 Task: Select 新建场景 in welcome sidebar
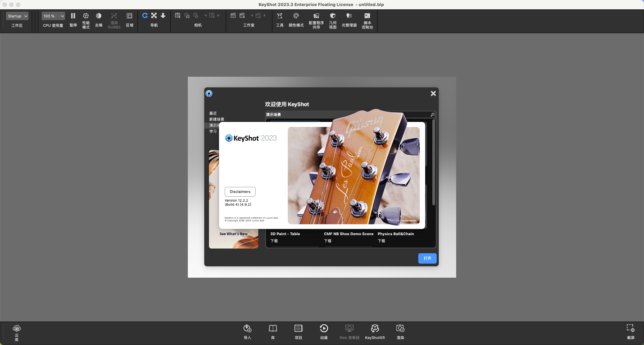pyautogui.click(x=217, y=119)
